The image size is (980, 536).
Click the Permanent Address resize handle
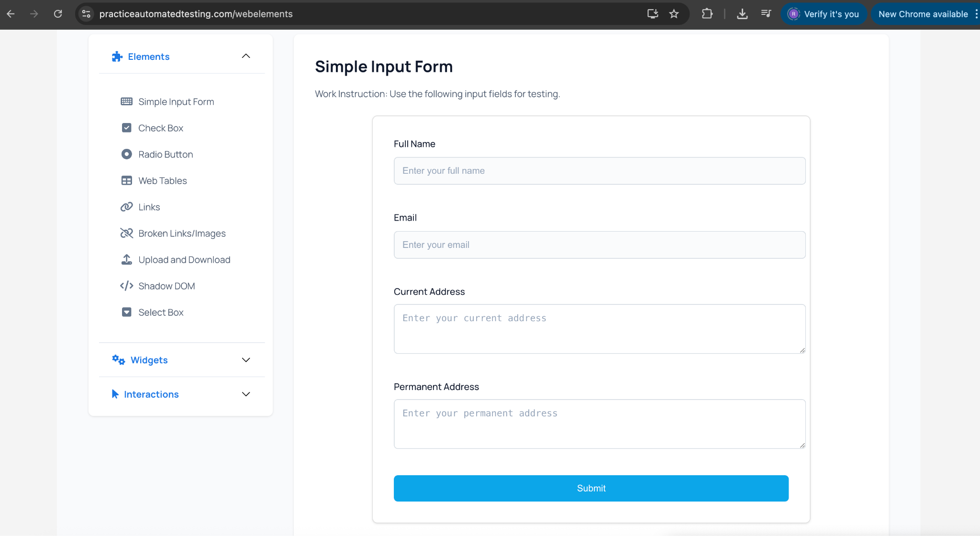802,446
